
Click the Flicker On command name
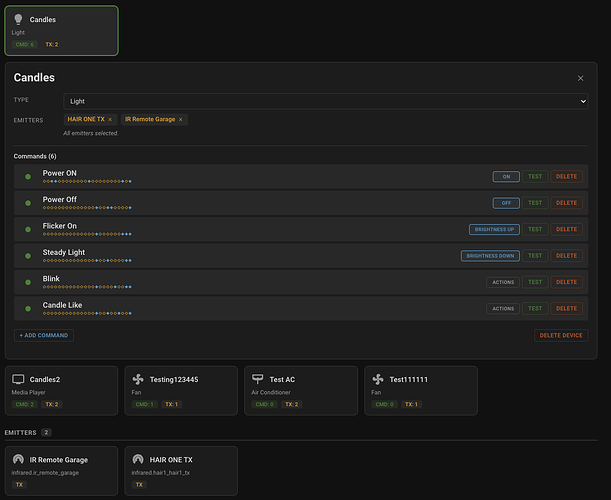[60, 226]
